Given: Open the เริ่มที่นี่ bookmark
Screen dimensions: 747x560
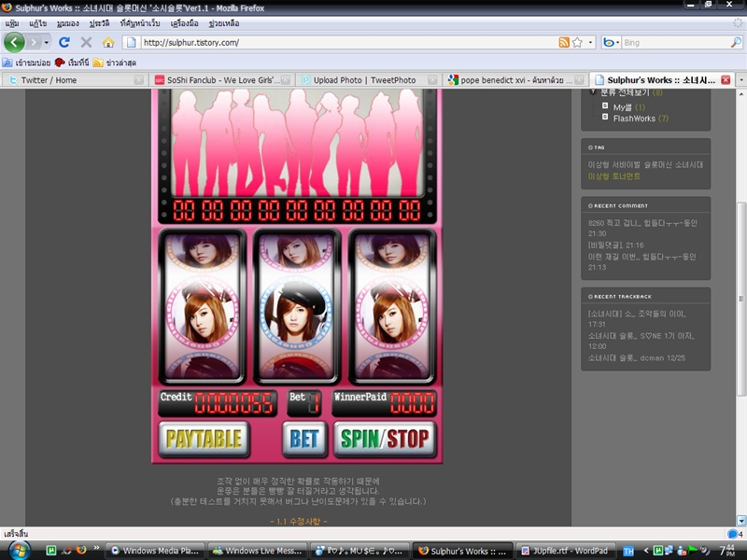Looking at the screenshot, I should point(73,63).
